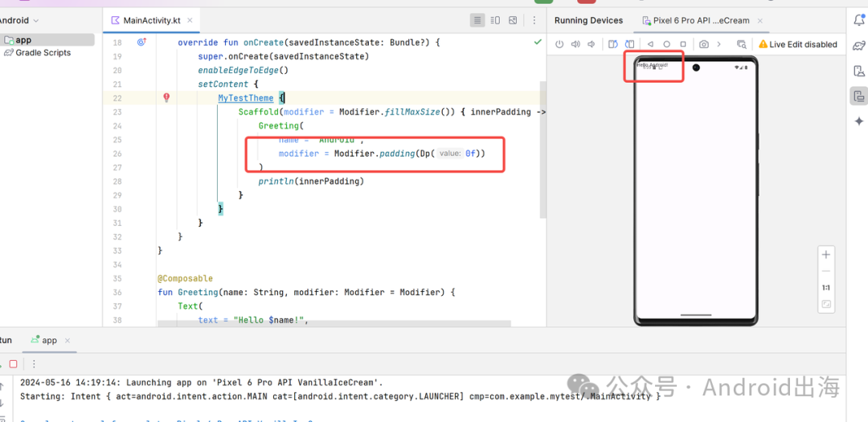Click the 'Starting: Intent' console line
The image size is (868, 422).
pyautogui.click(x=341, y=396)
